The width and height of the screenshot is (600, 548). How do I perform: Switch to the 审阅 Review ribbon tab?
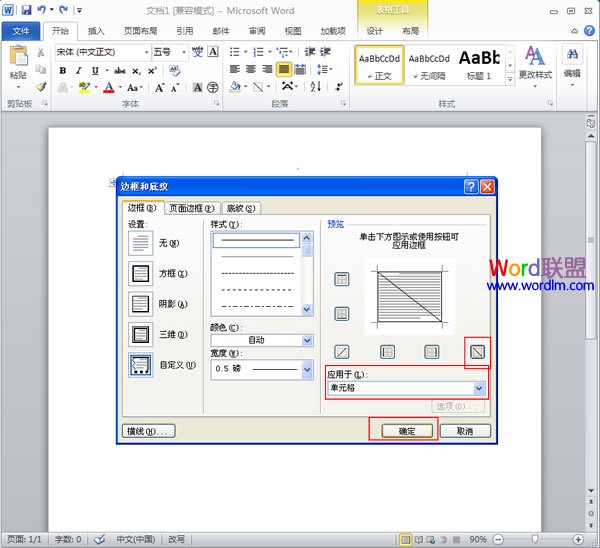[257, 31]
